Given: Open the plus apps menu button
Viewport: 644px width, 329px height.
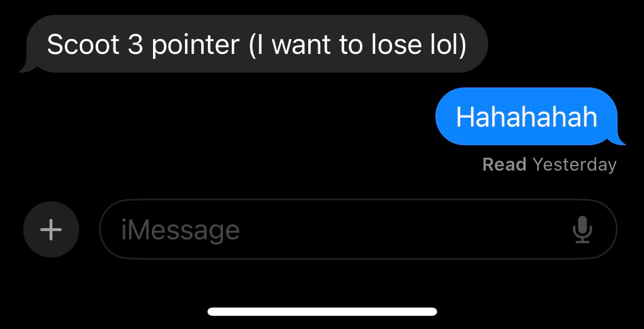Looking at the screenshot, I should click(51, 229).
